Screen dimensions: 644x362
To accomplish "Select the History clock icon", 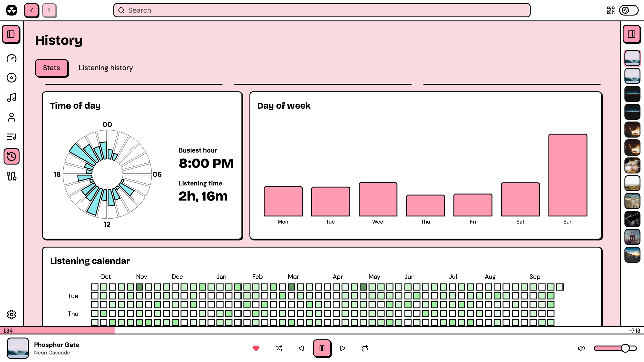I will (12, 157).
